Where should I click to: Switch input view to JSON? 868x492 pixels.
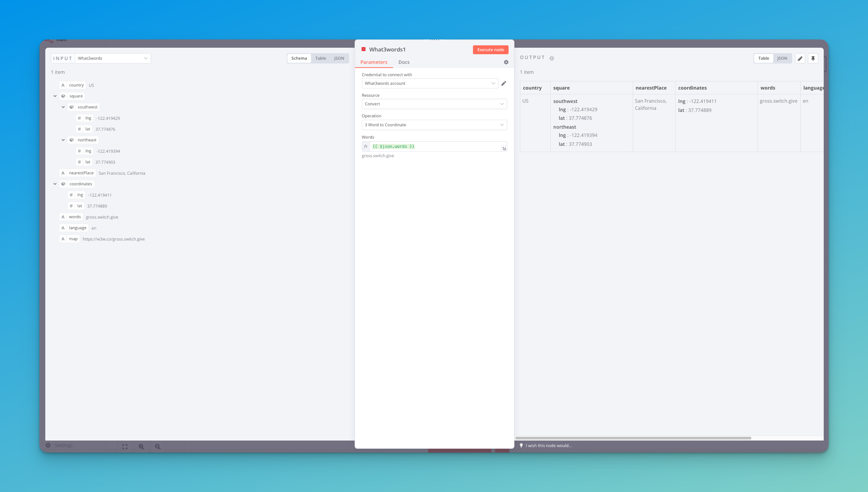[x=339, y=58]
